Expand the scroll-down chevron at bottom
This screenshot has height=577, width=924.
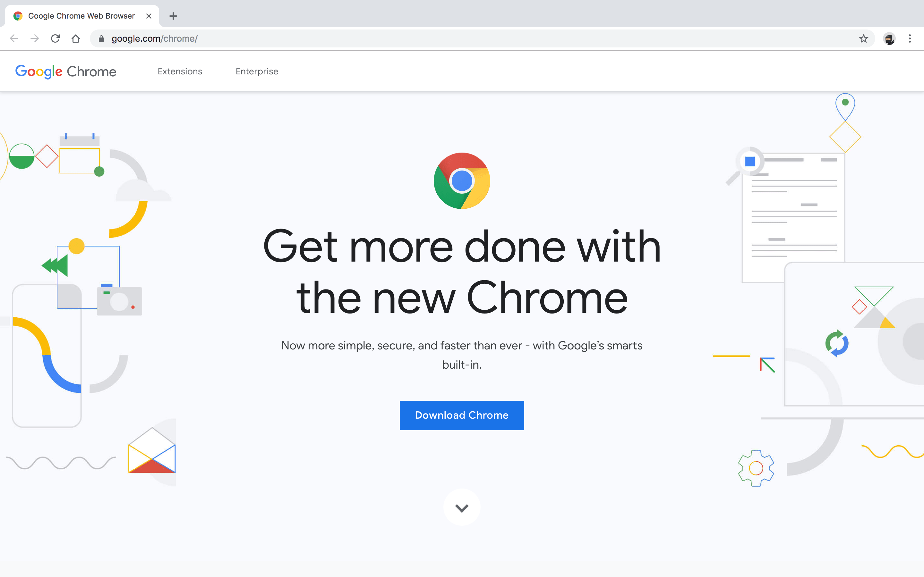pyautogui.click(x=462, y=508)
